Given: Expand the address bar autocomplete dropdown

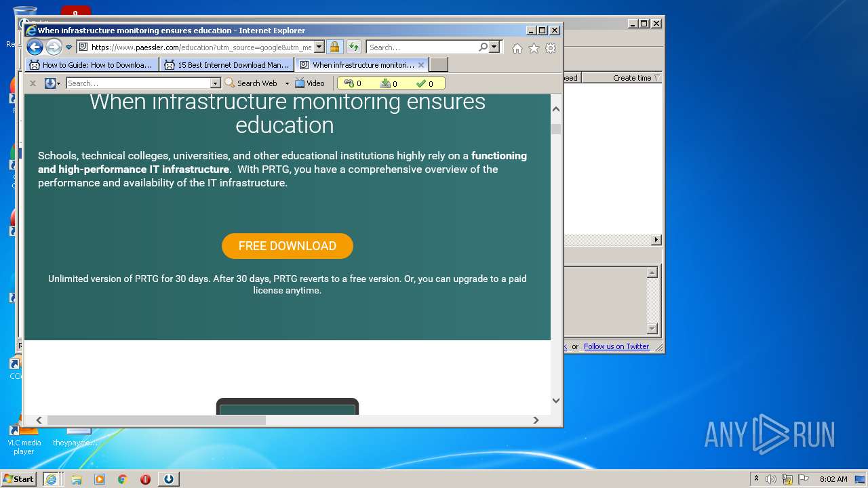Looking at the screenshot, I should (319, 47).
